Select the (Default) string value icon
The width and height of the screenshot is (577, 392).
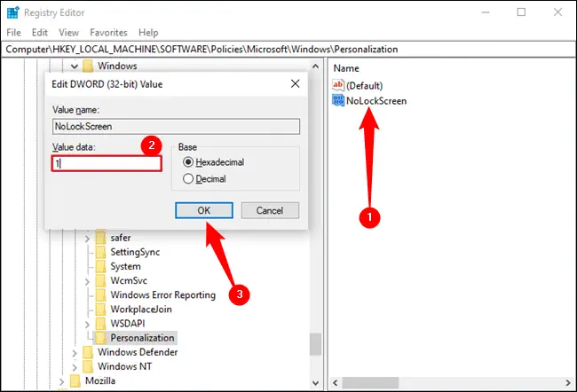pos(338,85)
